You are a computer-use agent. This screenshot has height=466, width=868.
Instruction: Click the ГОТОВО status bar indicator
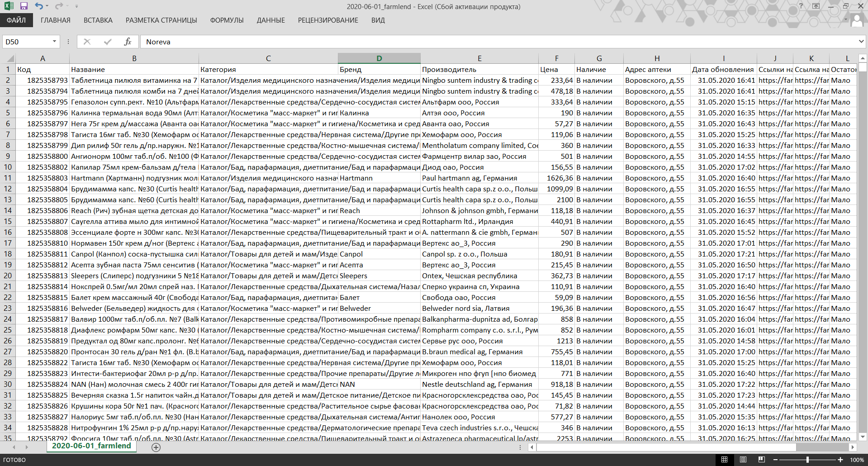(x=14, y=460)
